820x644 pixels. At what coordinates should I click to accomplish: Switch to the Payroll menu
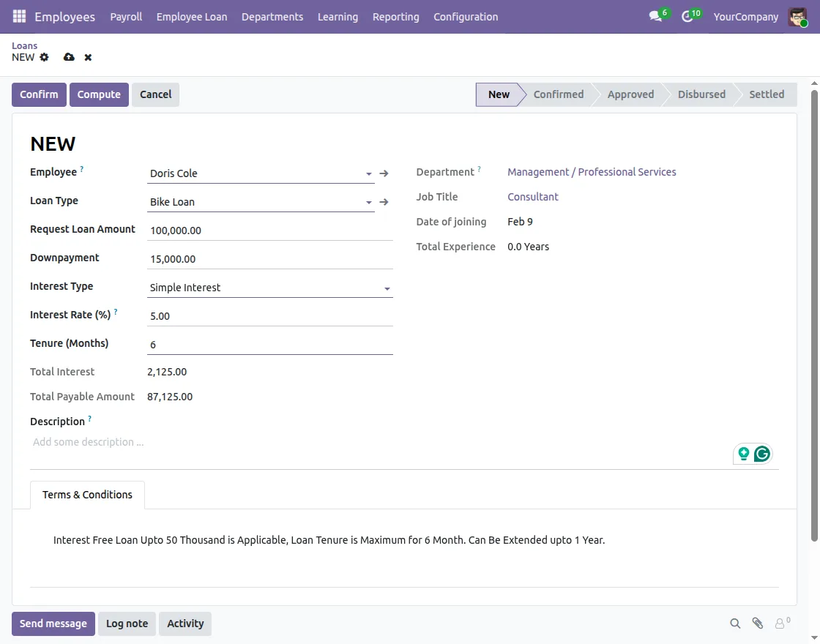[125, 16]
